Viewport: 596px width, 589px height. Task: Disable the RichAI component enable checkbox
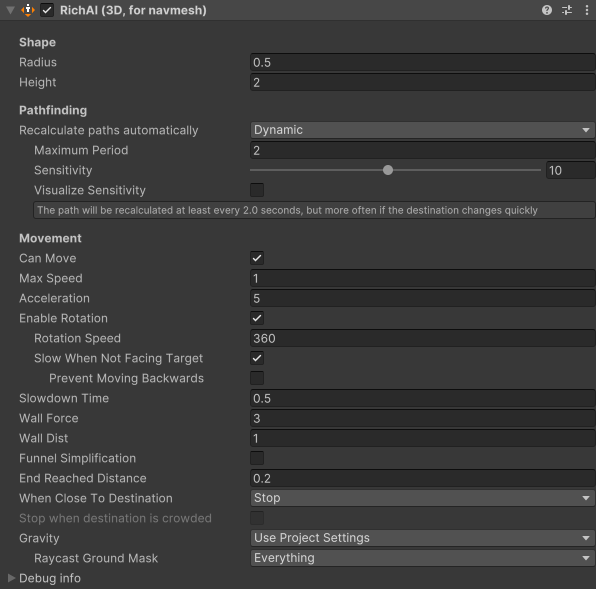pos(47,10)
